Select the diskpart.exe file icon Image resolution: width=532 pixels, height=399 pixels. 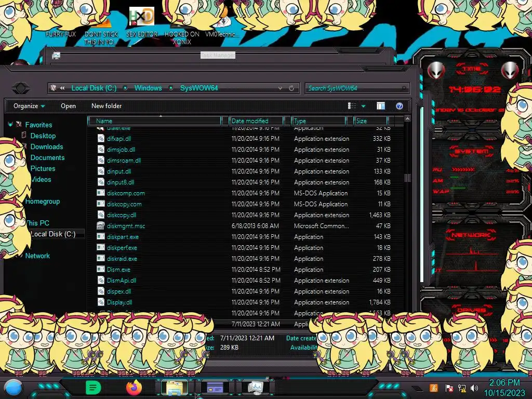click(101, 236)
